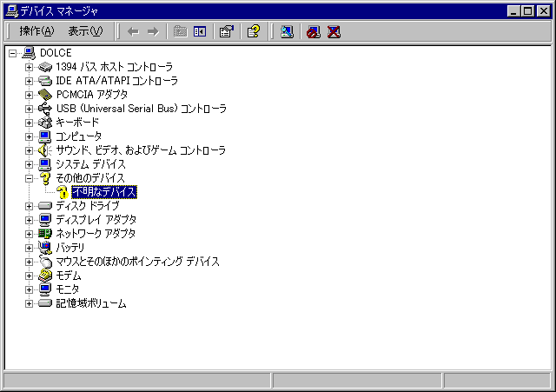Click the 記憶域ボリューム icon

pyautogui.click(x=45, y=303)
